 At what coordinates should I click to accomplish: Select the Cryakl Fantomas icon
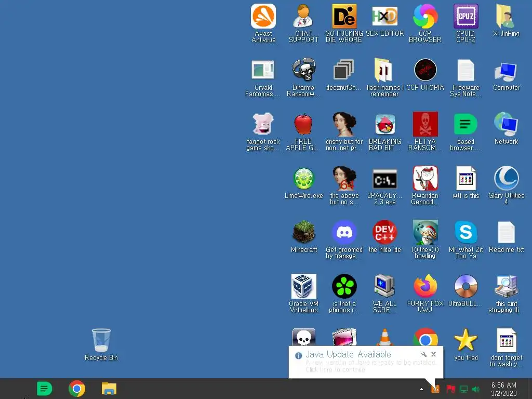point(263,78)
